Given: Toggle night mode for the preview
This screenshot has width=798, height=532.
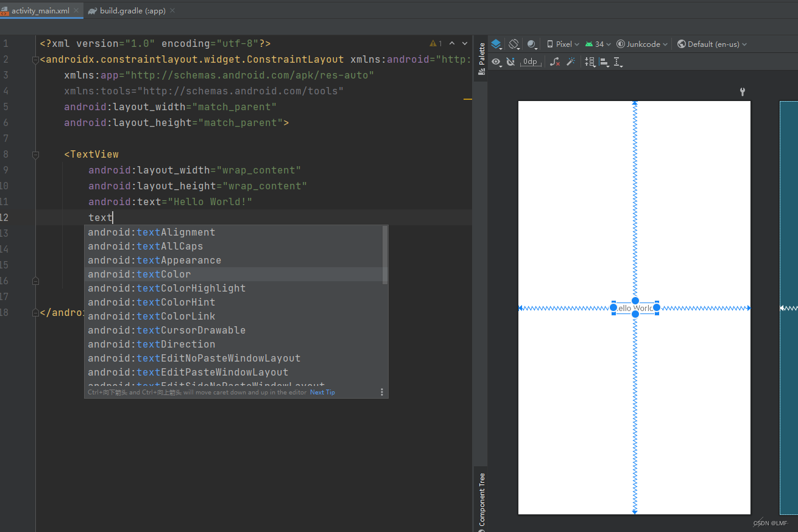Looking at the screenshot, I should (x=531, y=43).
